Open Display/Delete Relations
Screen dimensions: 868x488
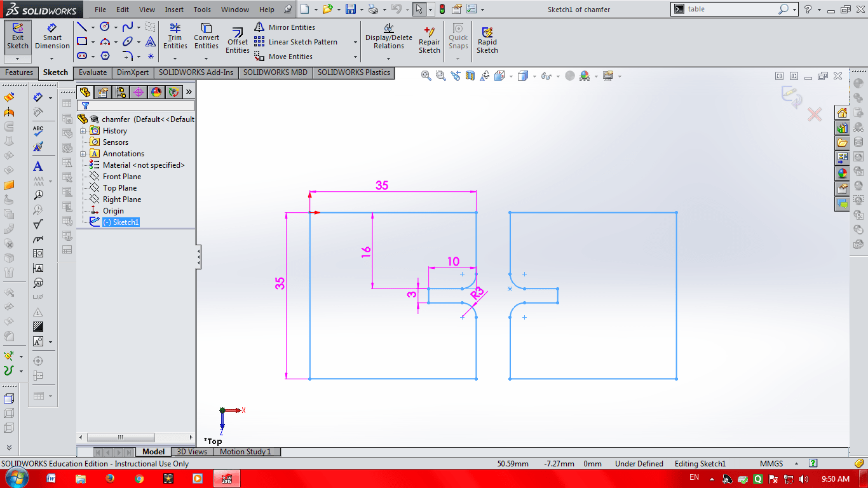coord(389,37)
